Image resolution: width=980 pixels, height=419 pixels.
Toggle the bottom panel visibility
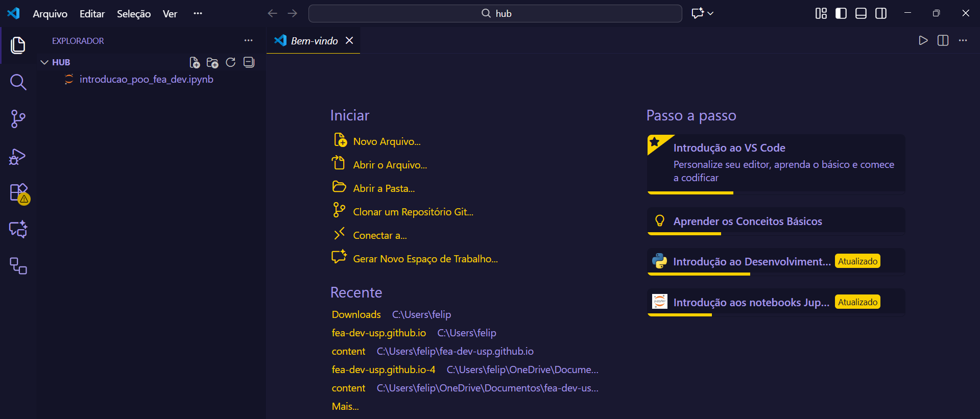pyautogui.click(x=861, y=13)
